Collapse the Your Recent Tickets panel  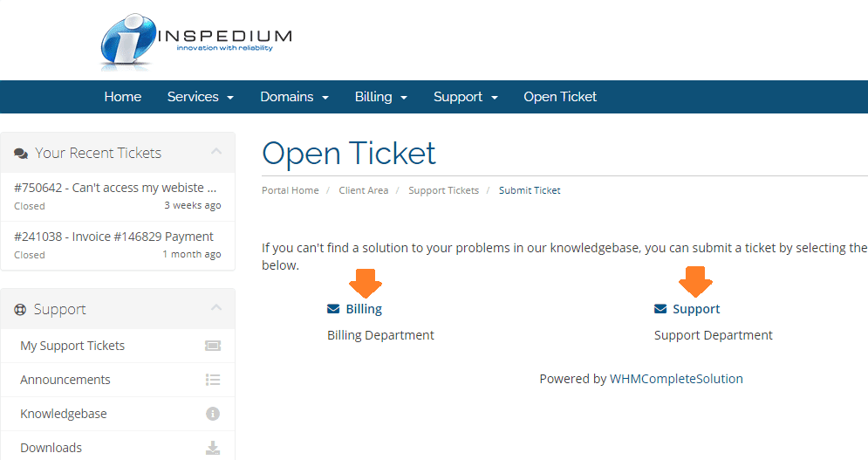[x=216, y=151]
